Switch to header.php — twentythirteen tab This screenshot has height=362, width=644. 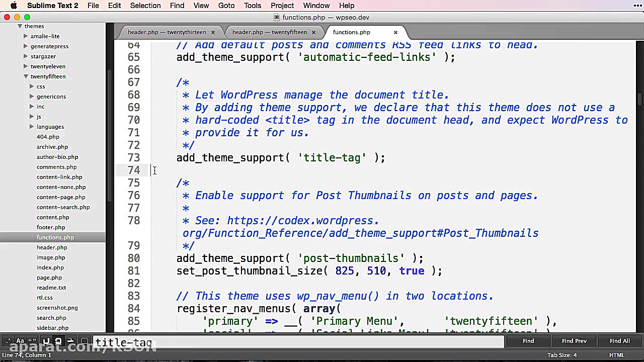[167, 32]
